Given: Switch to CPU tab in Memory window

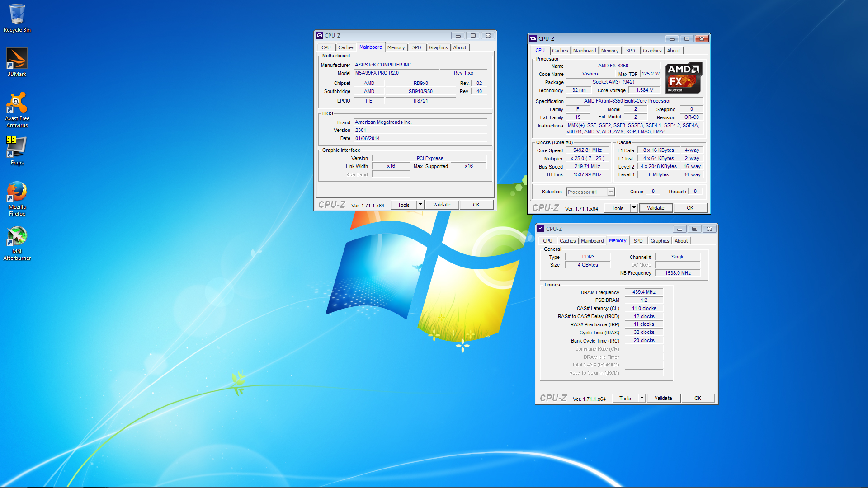Looking at the screenshot, I should click(x=547, y=241).
